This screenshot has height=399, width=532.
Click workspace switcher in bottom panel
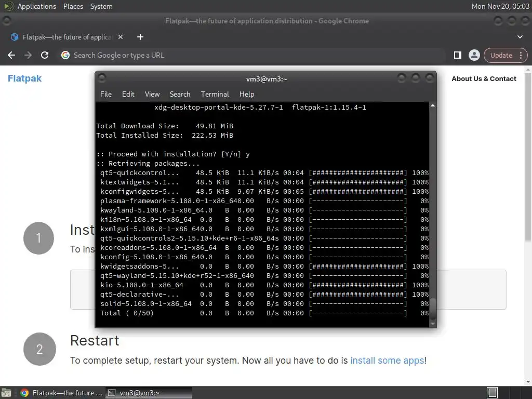(x=492, y=393)
